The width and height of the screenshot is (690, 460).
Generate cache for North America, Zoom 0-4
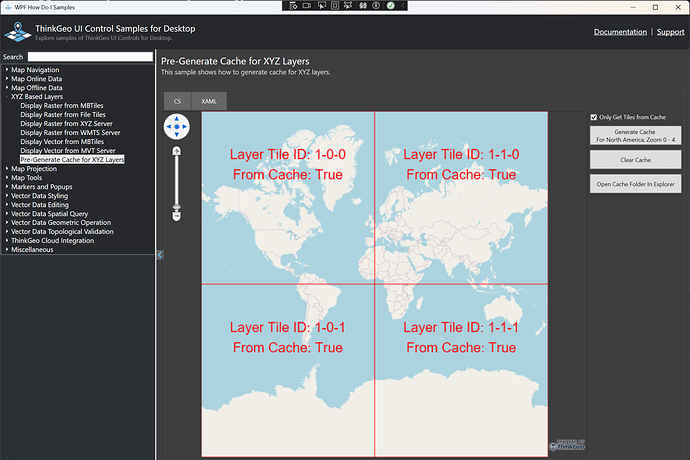point(635,136)
